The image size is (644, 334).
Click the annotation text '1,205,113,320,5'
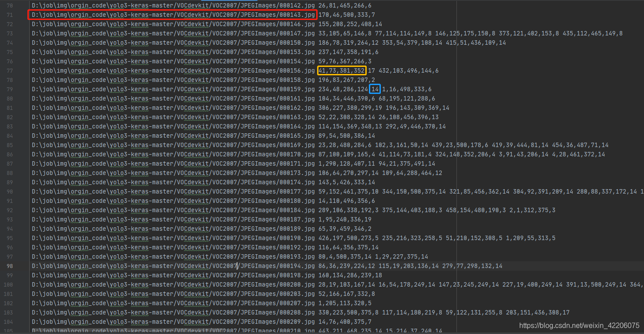tap(345, 303)
